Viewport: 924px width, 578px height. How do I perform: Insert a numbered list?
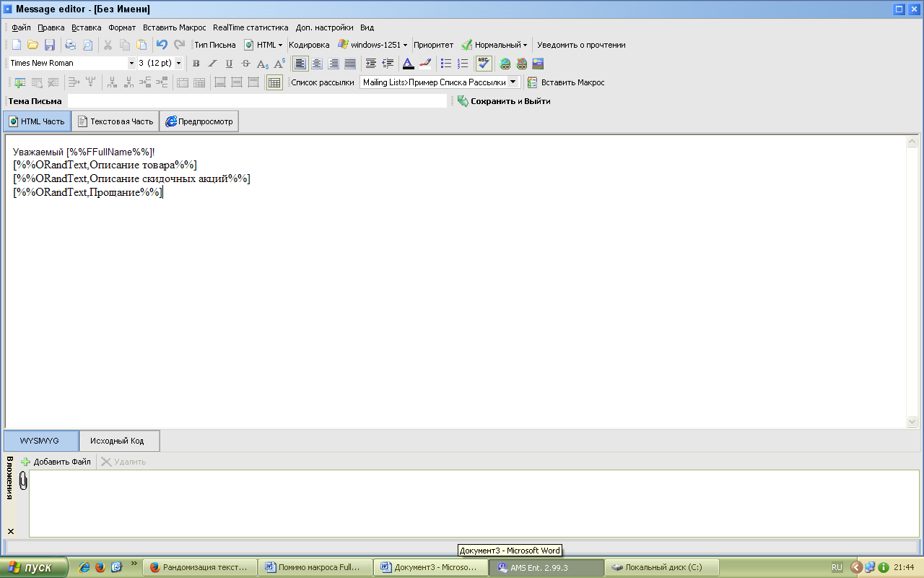coord(463,64)
